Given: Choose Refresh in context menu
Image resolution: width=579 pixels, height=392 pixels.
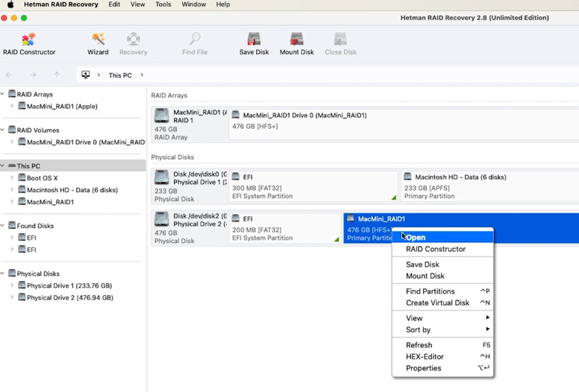Looking at the screenshot, I should [x=442, y=345].
